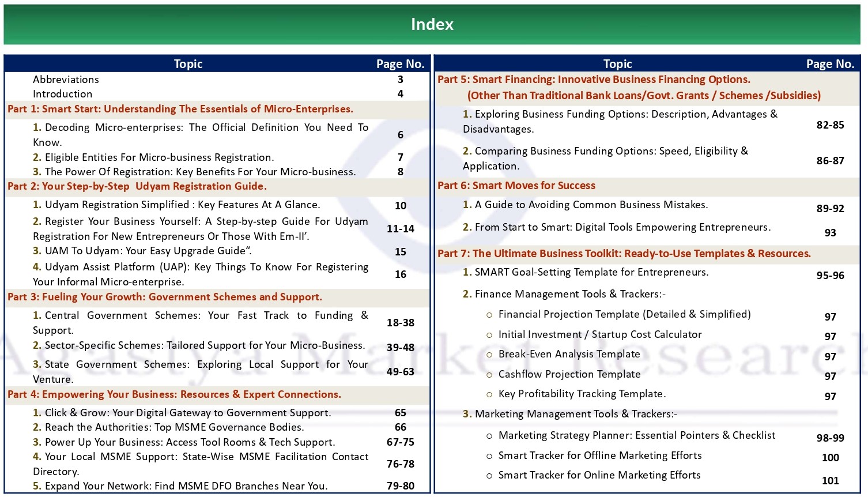Viewport: 868px width, 497px height.
Task: Open the Abbreviations entry
Action: tap(66, 79)
